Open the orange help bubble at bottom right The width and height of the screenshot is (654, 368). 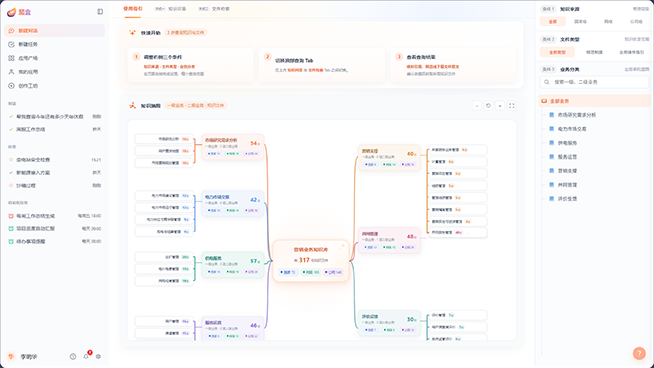(639, 353)
